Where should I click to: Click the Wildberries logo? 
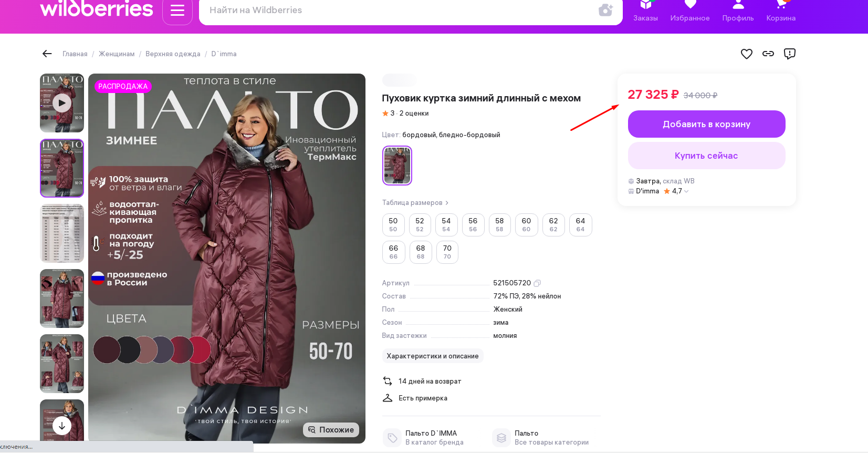(97, 9)
